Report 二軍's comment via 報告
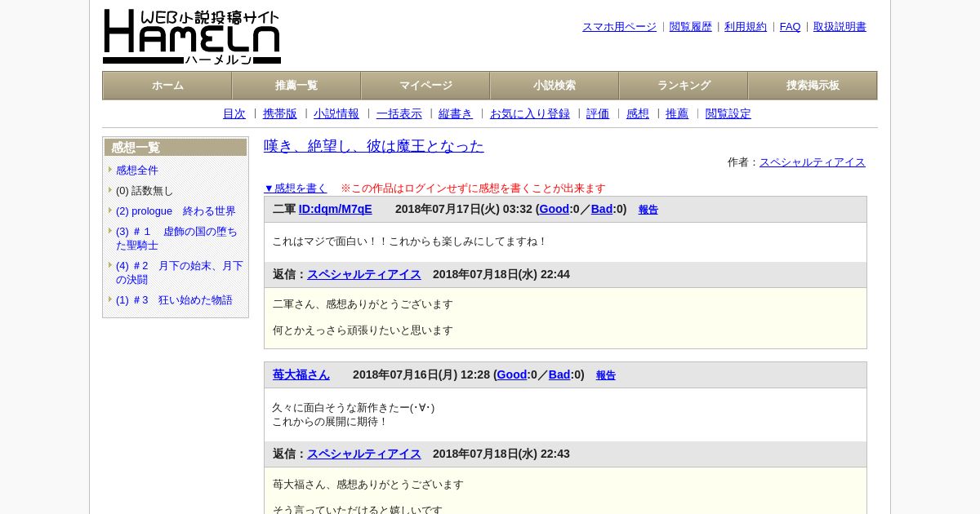Viewport: 980px width, 514px height. (648, 210)
